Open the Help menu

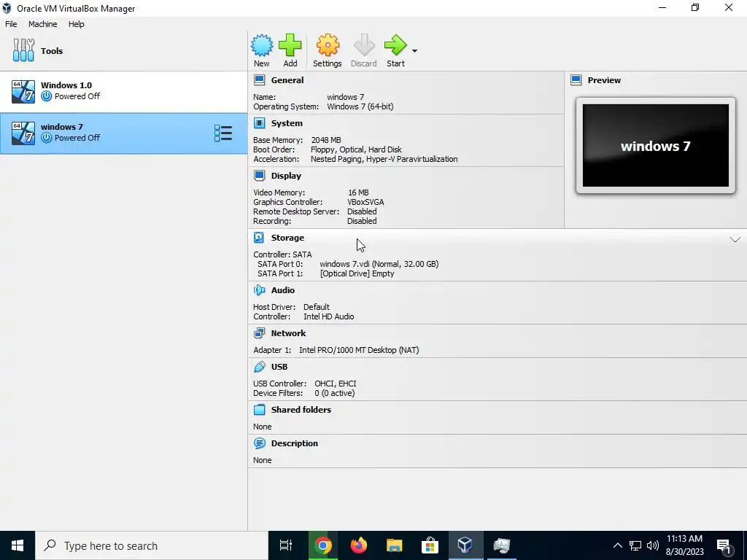pos(76,24)
